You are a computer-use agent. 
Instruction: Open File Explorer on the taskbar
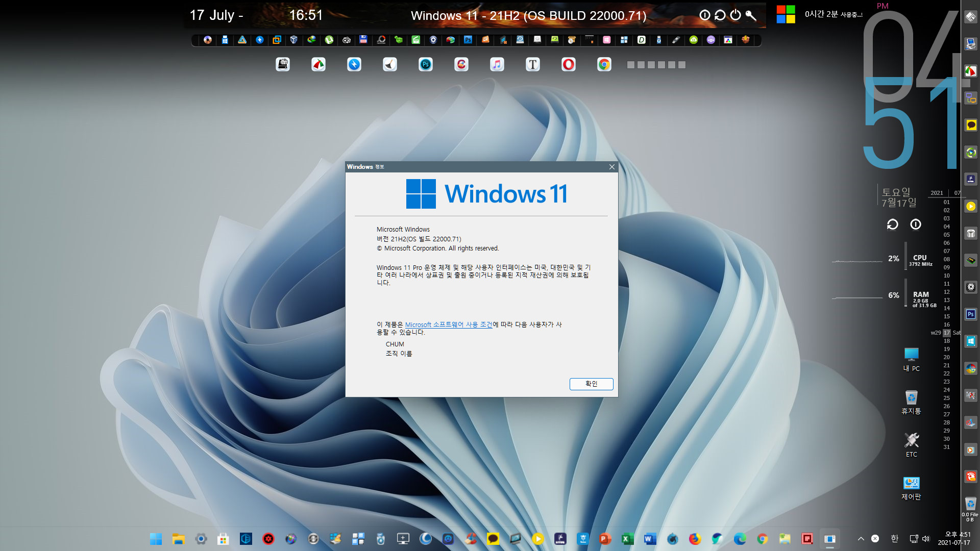[x=178, y=539]
